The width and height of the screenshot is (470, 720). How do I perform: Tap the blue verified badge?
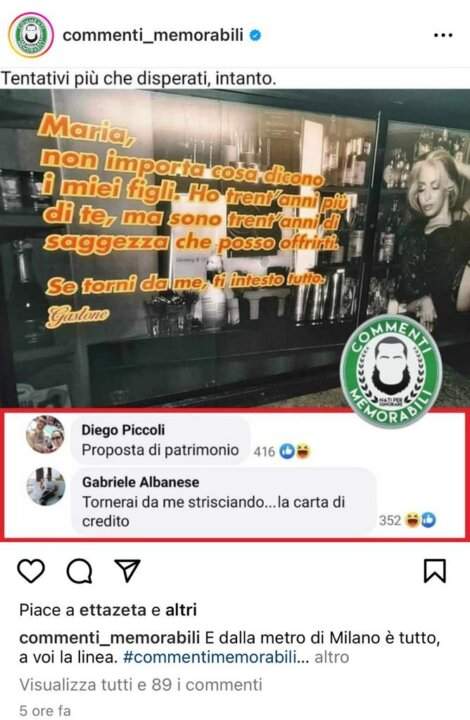click(x=255, y=35)
